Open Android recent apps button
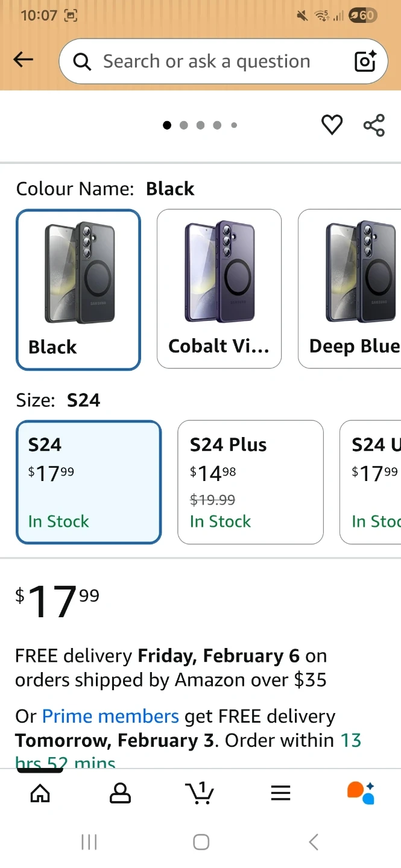The image size is (401, 868). [89, 842]
